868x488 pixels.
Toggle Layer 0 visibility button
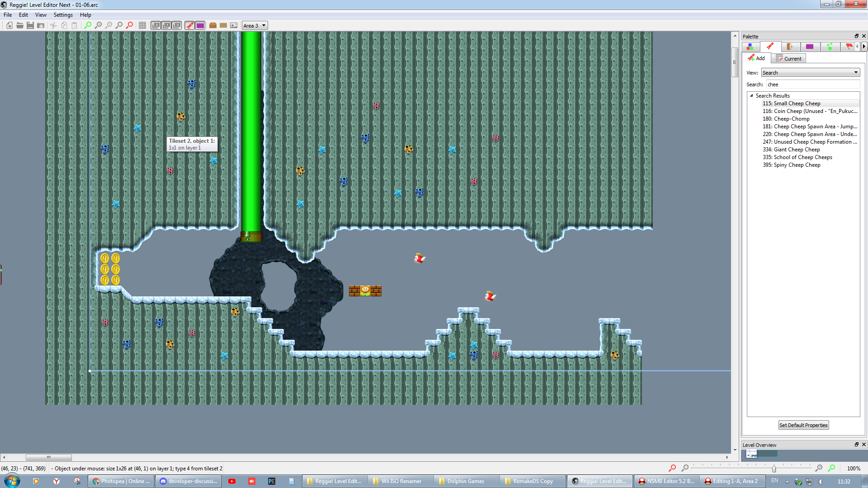click(x=156, y=25)
